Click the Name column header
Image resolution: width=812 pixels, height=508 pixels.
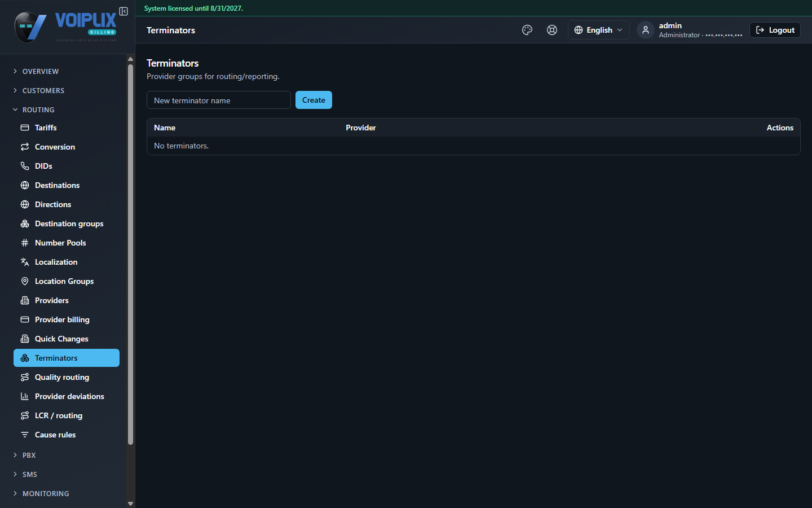(x=165, y=128)
